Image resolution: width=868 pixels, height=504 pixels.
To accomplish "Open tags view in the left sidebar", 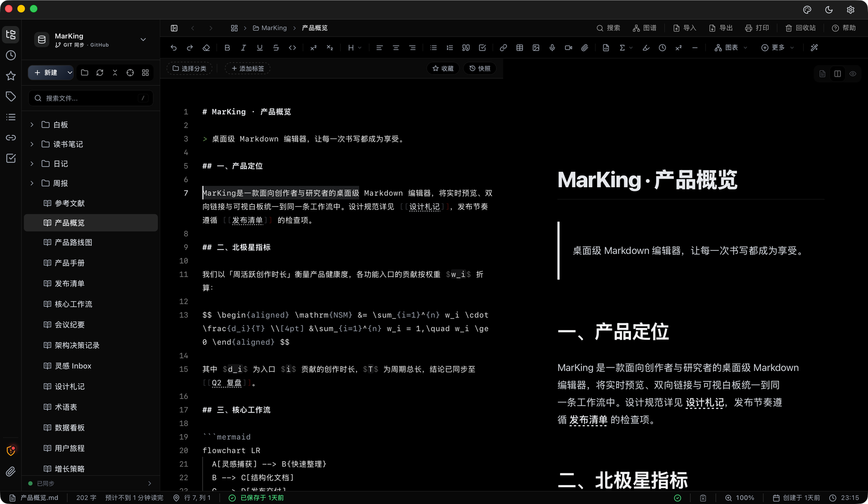I will pyautogui.click(x=11, y=96).
